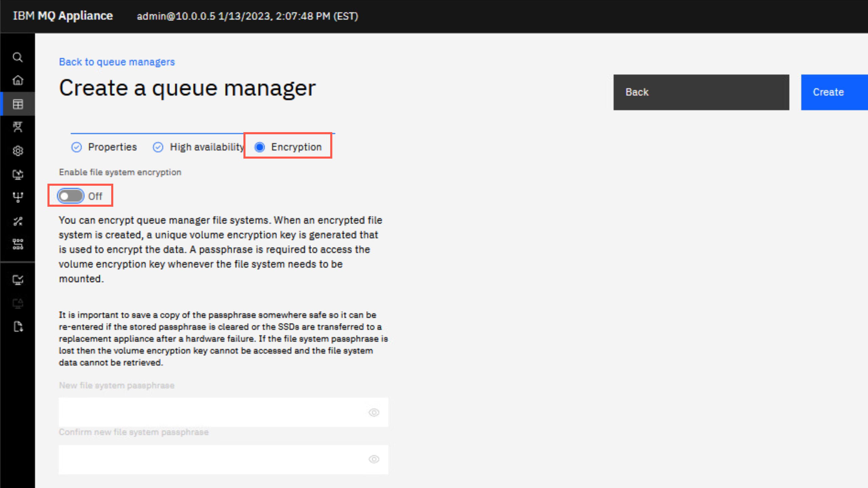Select the Encryption step
Viewport: 868px width, 488px height.
click(288, 147)
